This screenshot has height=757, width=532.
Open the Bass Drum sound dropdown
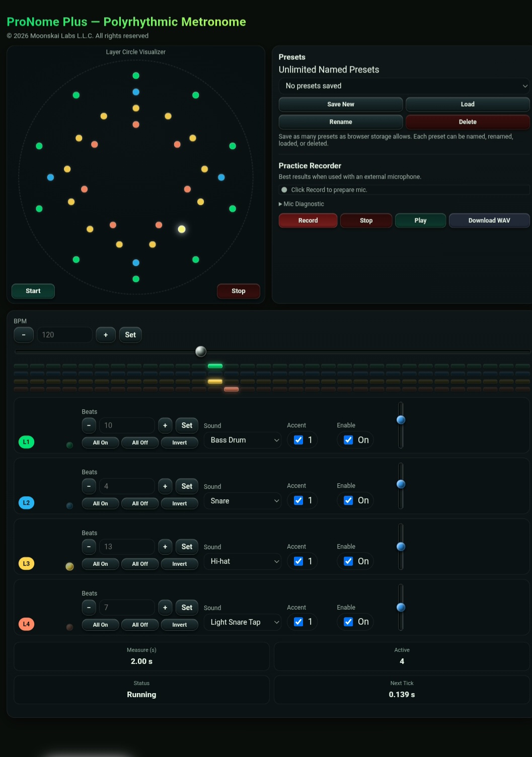[243, 440]
